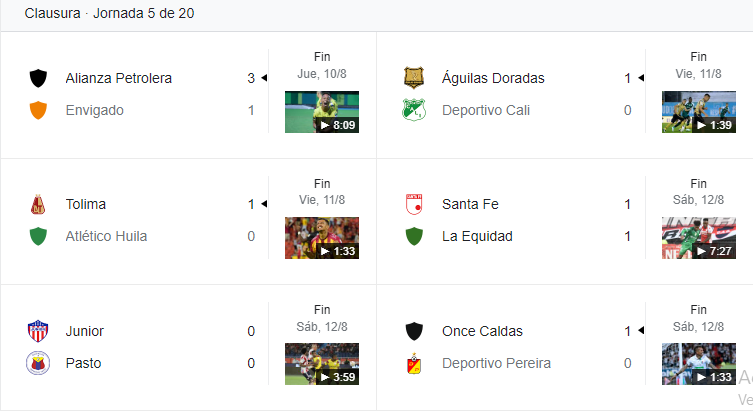This screenshot has width=753, height=411.
Task: Click the Pasto team crest
Action: (x=38, y=363)
